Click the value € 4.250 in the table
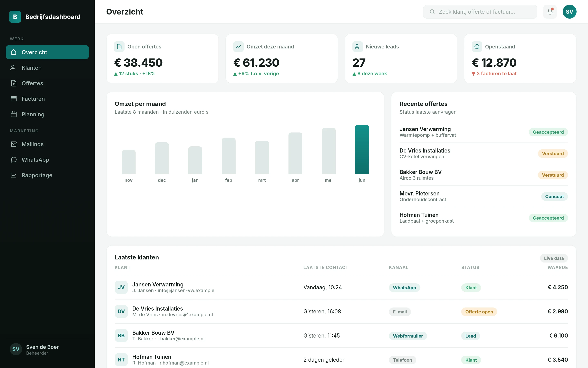Screen dimensions: 588x368 pos(558,287)
